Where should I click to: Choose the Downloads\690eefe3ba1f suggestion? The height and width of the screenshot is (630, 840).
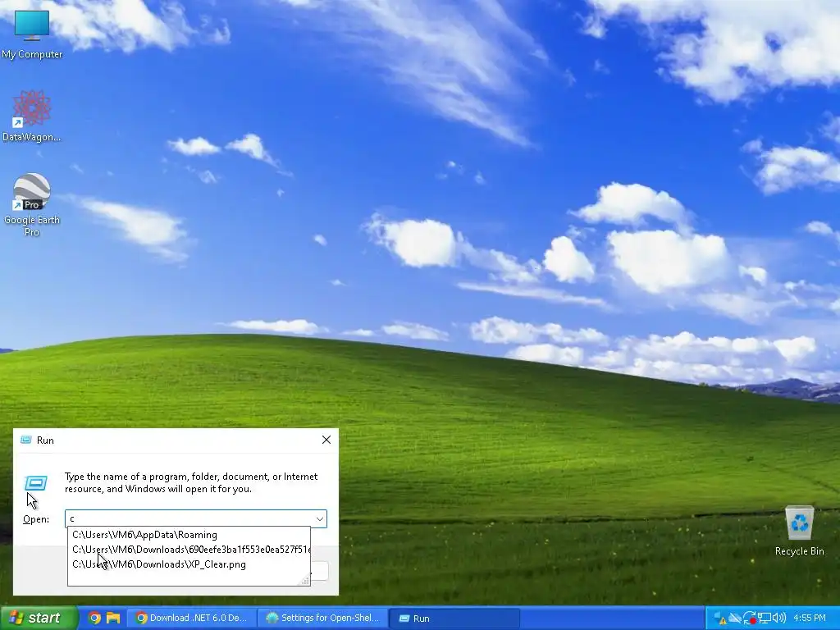(189, 550)
